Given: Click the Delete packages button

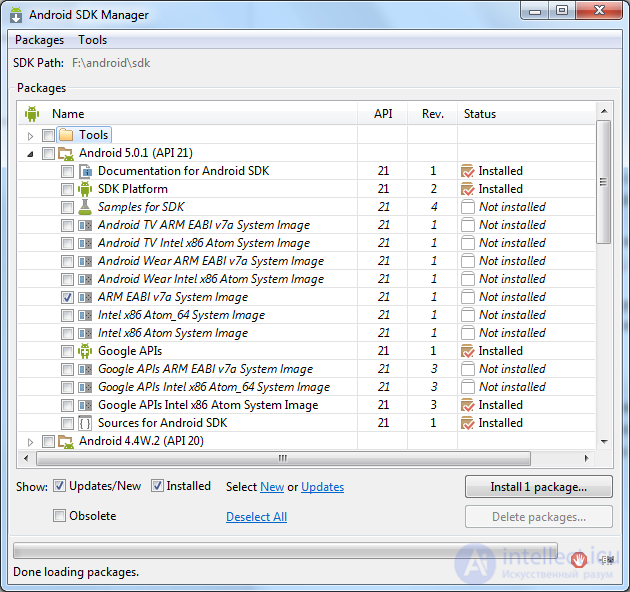Looking at the screenshot, I should (x=539, y=516).
